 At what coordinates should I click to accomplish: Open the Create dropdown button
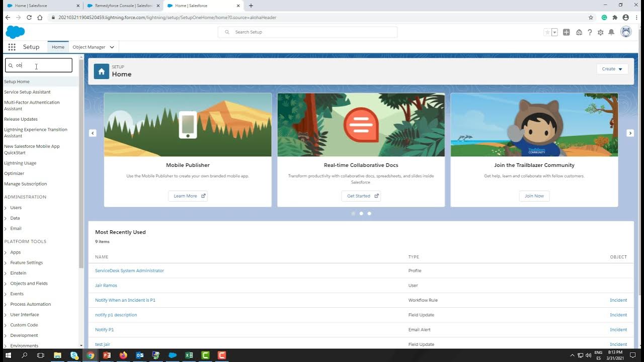(x=612, y=69)
